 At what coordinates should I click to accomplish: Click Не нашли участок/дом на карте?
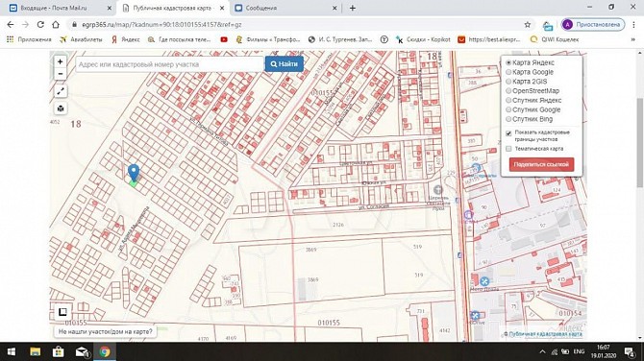coord(105,331)
